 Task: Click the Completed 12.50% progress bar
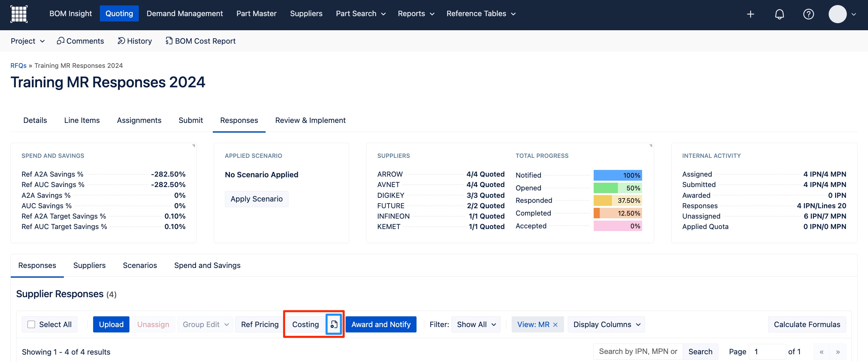pyautogui.click(x=618, y=213)
